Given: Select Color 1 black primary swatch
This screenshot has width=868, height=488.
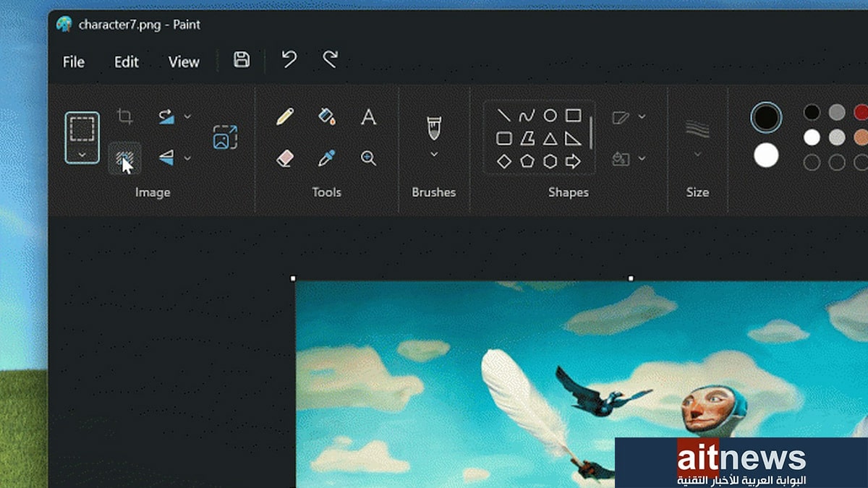Looking at the screenshot, I should pyautogui.click(x=766, y=117).
